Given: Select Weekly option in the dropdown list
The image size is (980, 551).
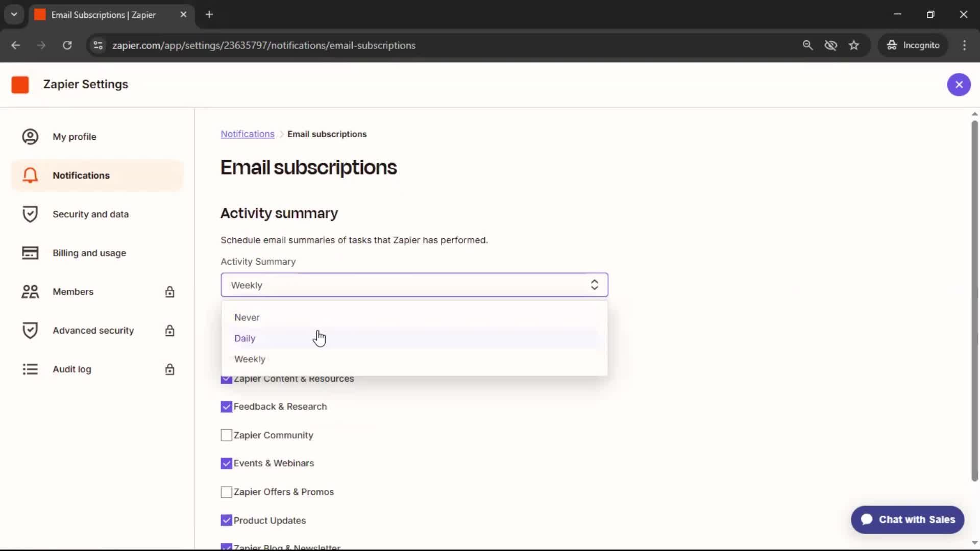Looking at the screenshot, I should click(x=414, y=359).
